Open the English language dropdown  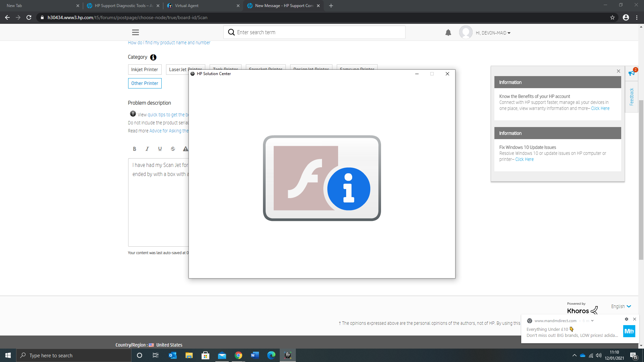tap(621, 306)
